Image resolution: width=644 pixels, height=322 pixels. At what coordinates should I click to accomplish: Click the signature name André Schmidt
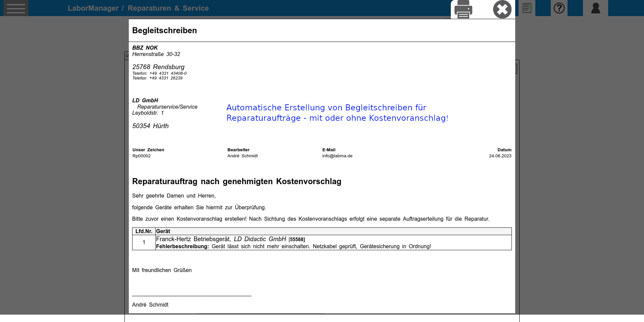150,305
